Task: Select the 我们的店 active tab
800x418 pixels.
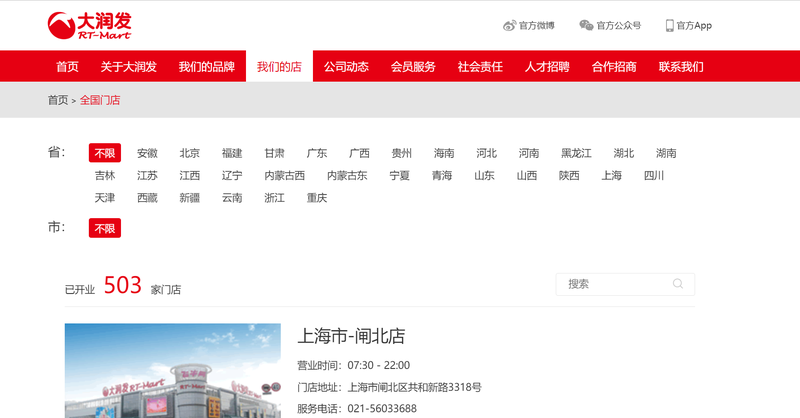Action: coord(279,67)
